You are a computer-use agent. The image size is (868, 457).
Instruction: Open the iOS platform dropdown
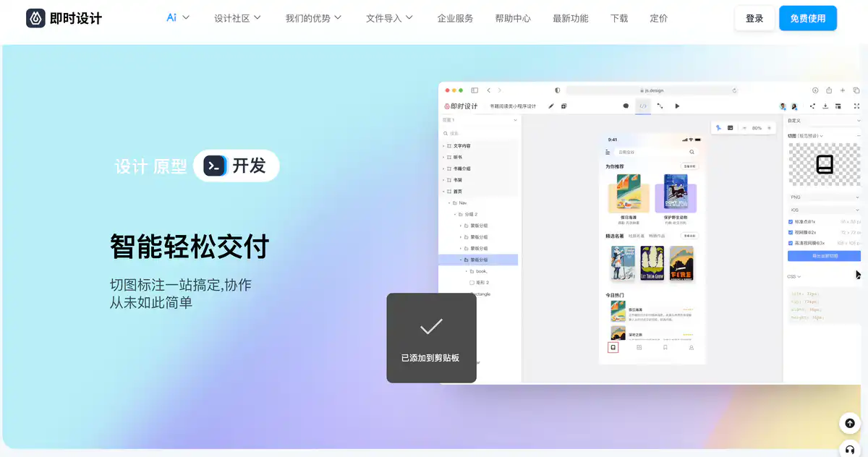point(824,210)
